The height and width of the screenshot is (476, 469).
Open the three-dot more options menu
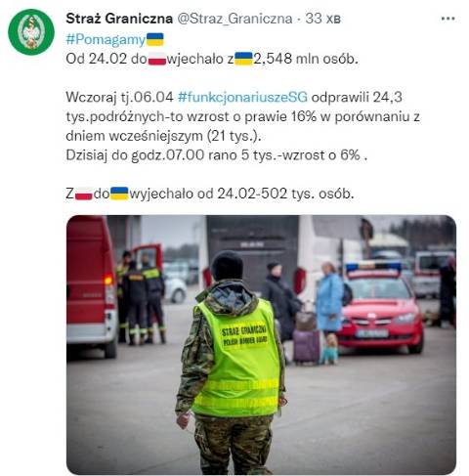click(448, 19)
